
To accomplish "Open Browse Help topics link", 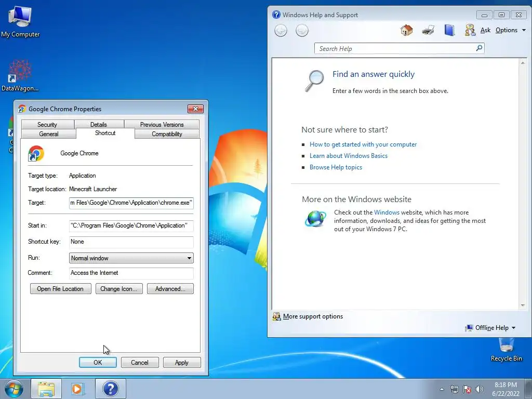I will pyautogui.click(x=336, y=167).
